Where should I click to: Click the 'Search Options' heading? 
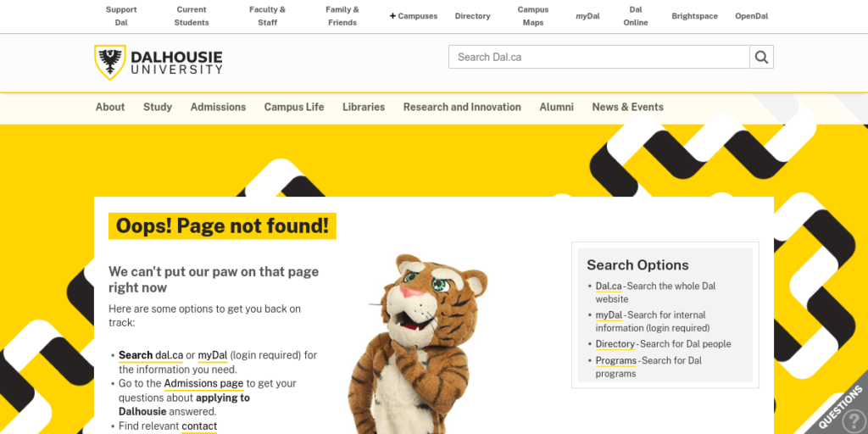coord(637,265)
